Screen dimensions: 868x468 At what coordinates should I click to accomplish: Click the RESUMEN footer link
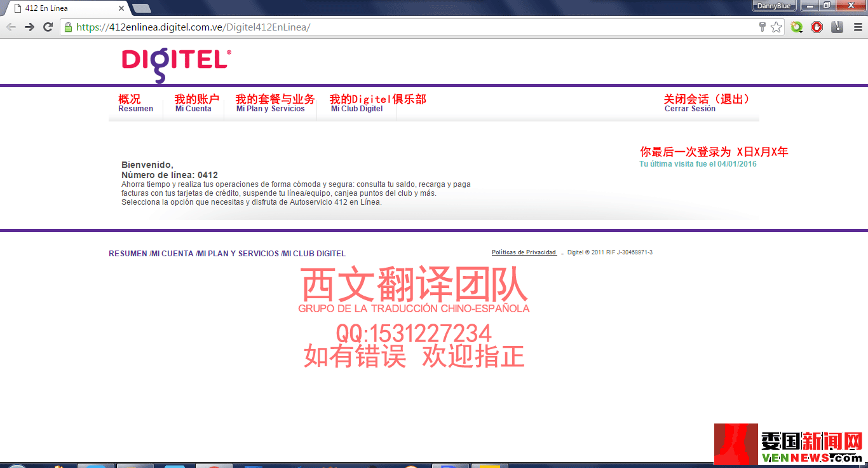coord(128,254)
